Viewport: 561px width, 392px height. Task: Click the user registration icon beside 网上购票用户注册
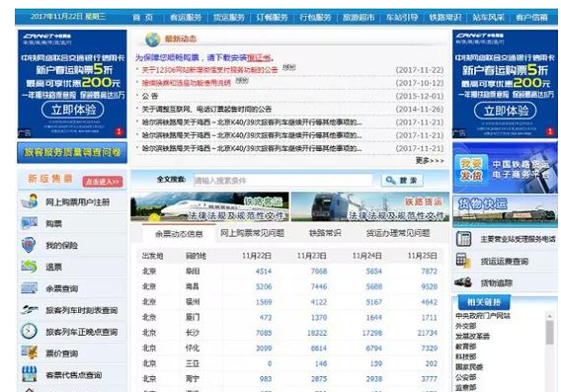(30, 201)
